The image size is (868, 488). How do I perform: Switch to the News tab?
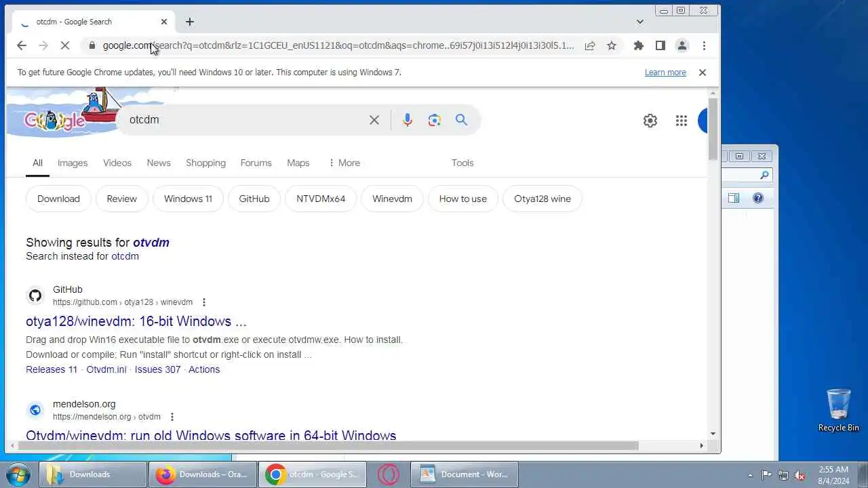click(x=159, y=163)
